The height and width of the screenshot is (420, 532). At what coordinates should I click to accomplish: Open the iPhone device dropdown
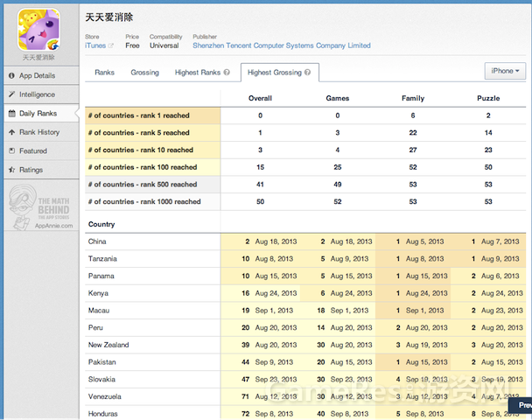(505, 71)
